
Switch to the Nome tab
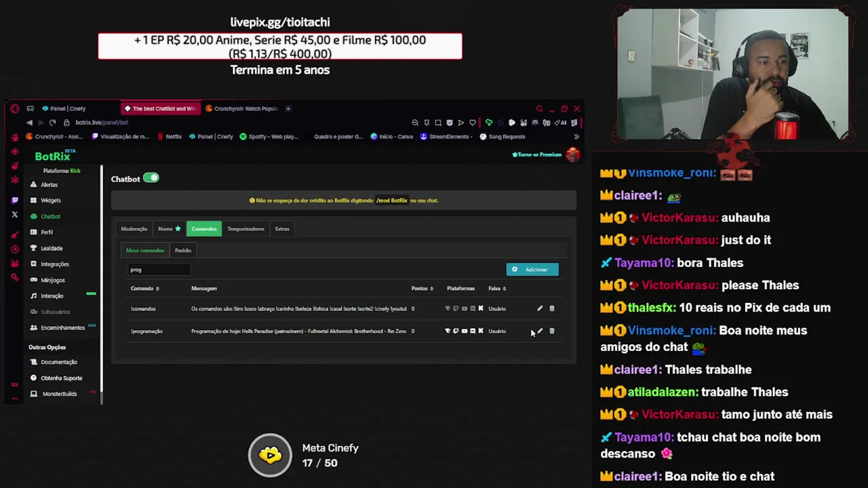(169, 229)
